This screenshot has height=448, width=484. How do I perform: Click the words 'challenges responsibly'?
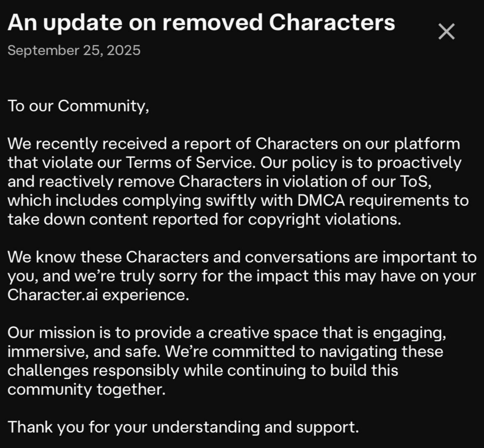(x=93, y=371)
